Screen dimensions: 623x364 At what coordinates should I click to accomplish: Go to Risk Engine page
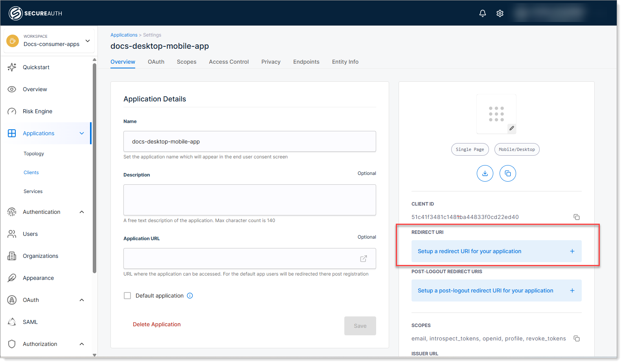[37, 111]
